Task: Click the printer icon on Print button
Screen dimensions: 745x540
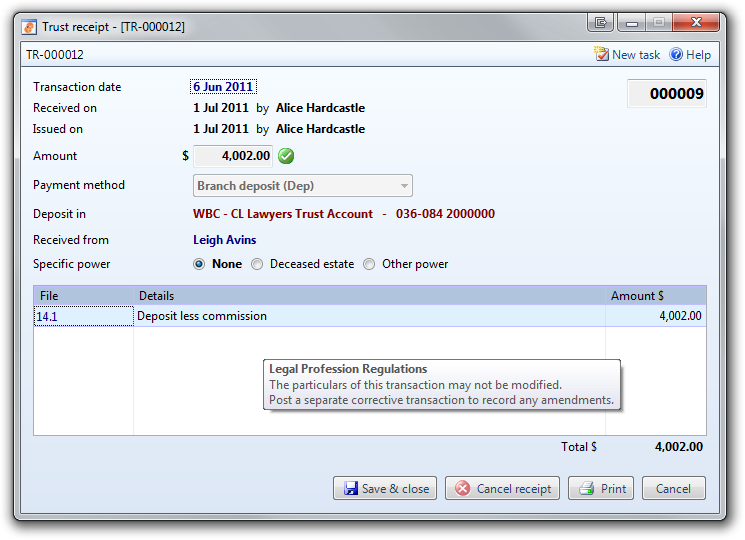Action: click(x=587, y=488)
